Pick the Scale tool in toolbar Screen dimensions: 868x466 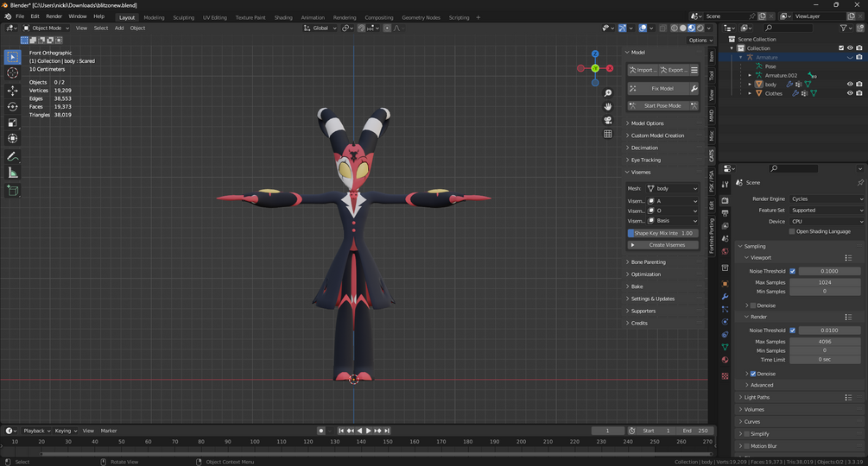coord(13,123)
